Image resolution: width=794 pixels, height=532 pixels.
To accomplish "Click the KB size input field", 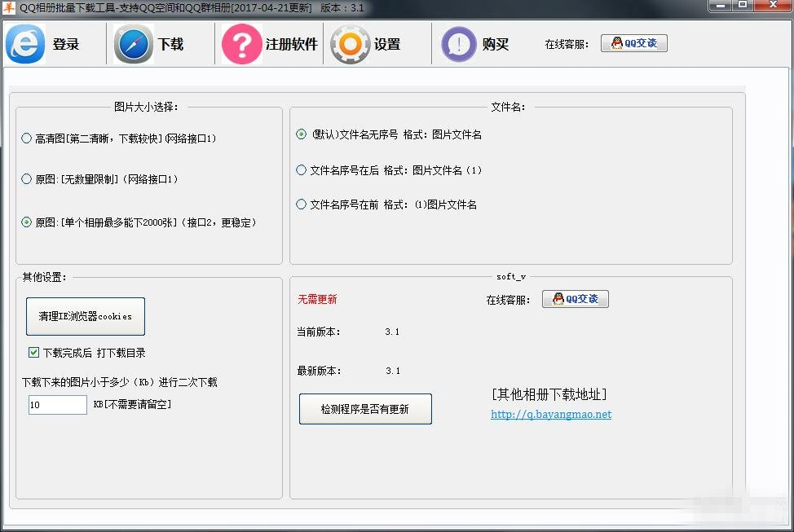I will [x=58, y=404].
